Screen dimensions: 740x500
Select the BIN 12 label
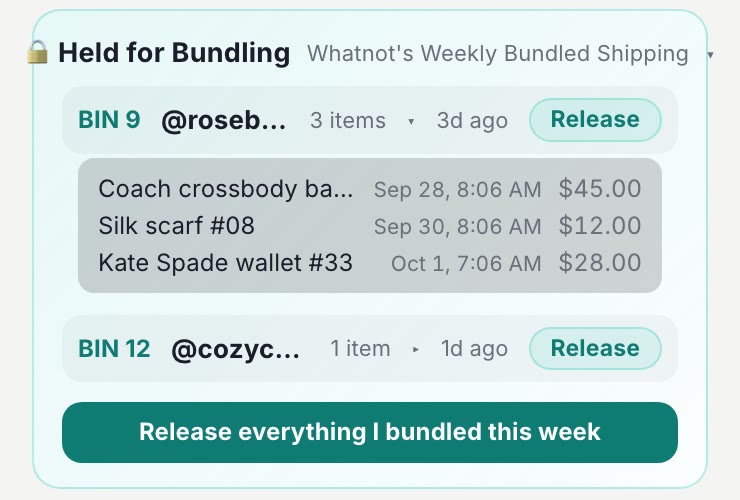pos(114,349)
